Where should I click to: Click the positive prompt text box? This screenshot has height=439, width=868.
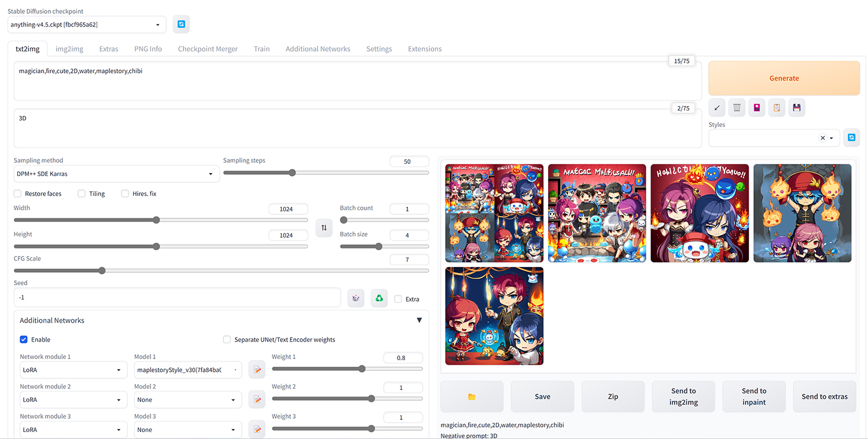358,81
